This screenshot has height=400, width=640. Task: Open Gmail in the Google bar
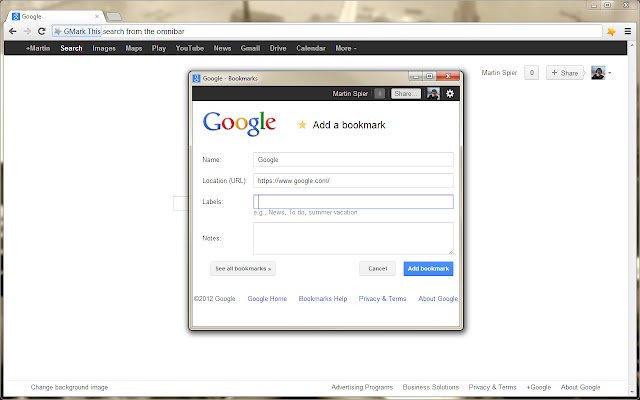(250, 48)
